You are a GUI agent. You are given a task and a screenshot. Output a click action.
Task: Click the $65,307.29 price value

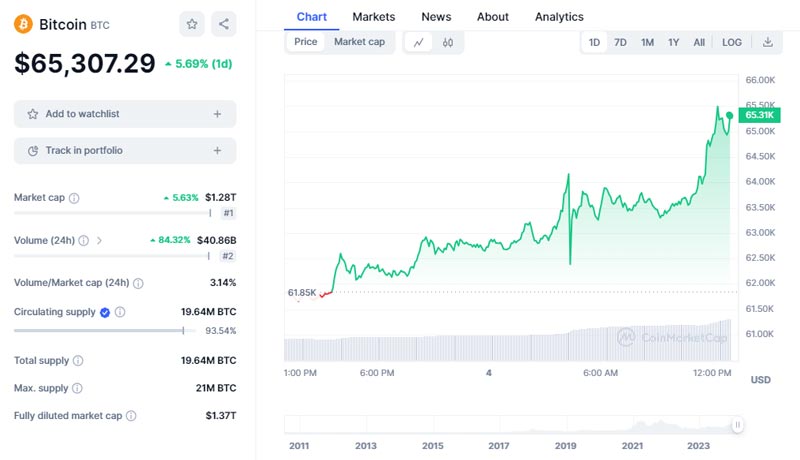tap(85, 63)
